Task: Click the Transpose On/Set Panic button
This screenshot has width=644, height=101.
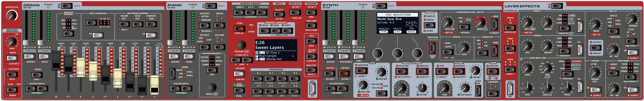Action: [x=311, y=12]
